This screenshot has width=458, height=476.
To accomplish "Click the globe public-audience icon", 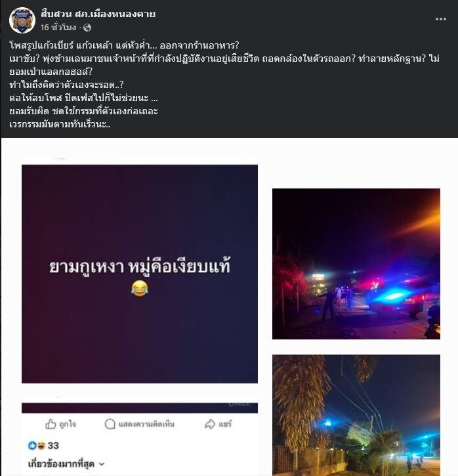I will pyautogui.click(x=87, y=28).
